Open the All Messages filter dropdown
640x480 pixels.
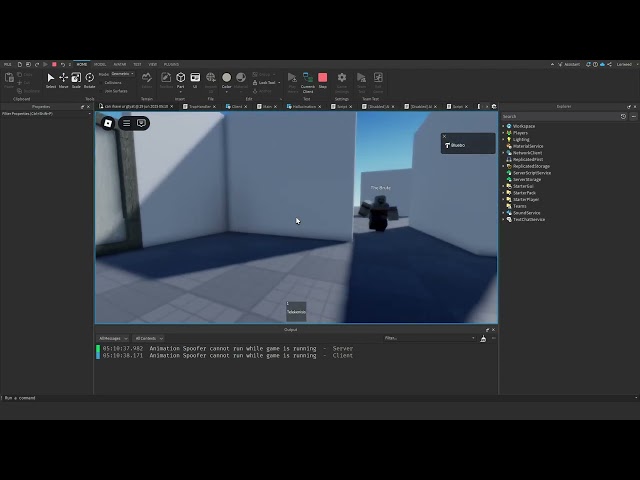(x=113, y=338)
